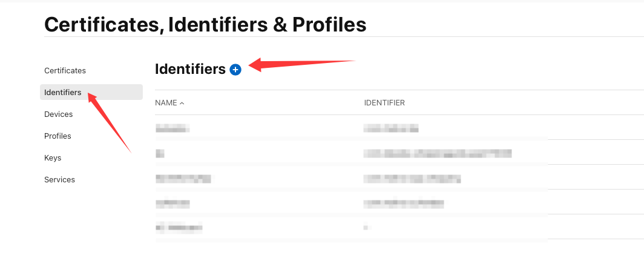Click the Identifiers section heading text
This screenshot has width=644, height=278.
[x=190, y=69]
